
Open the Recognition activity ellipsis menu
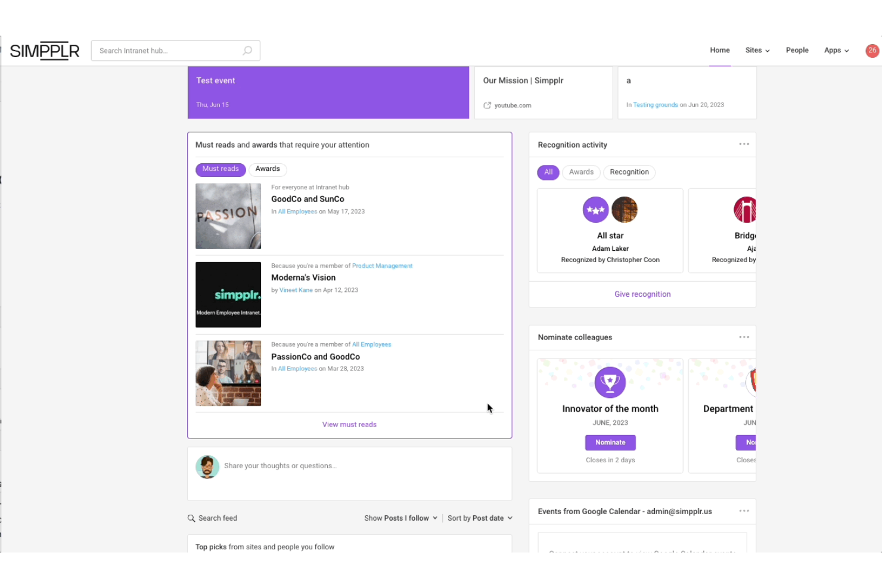(744, 144)
